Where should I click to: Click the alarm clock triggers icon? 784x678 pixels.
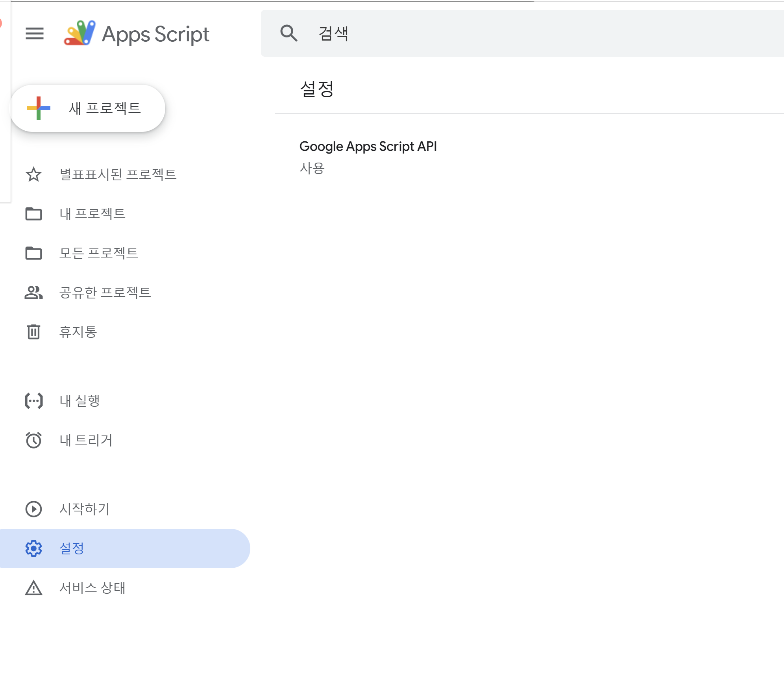pyautogui.click(x=33, y=440)
